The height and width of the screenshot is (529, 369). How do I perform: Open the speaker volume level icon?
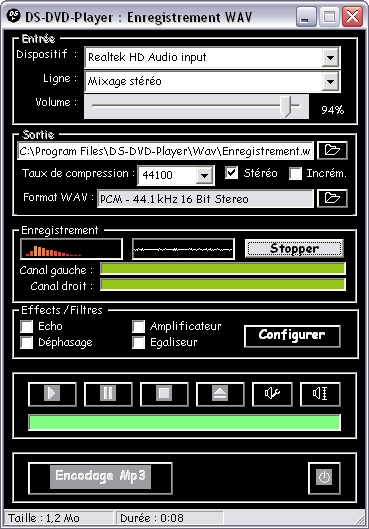320,393
